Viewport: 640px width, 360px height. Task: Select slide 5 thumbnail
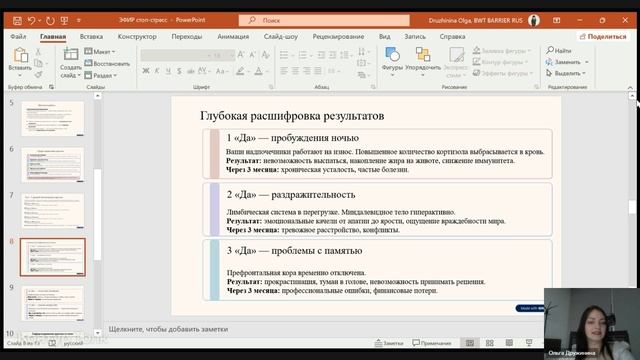tap(53, 119)
